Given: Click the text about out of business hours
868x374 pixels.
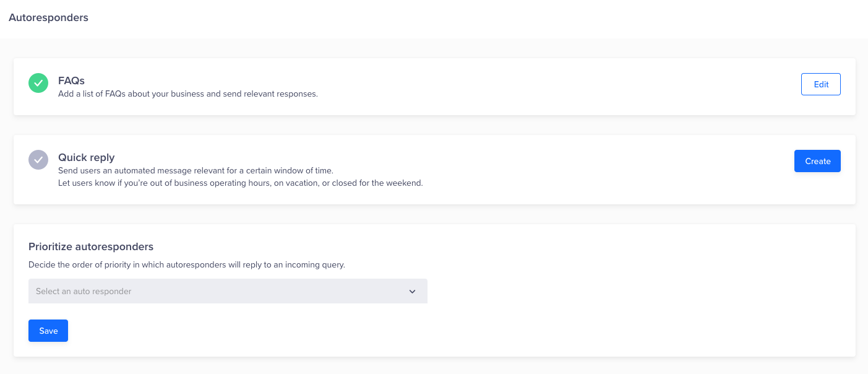Looking at the screenshot, I should pos(240,183).
